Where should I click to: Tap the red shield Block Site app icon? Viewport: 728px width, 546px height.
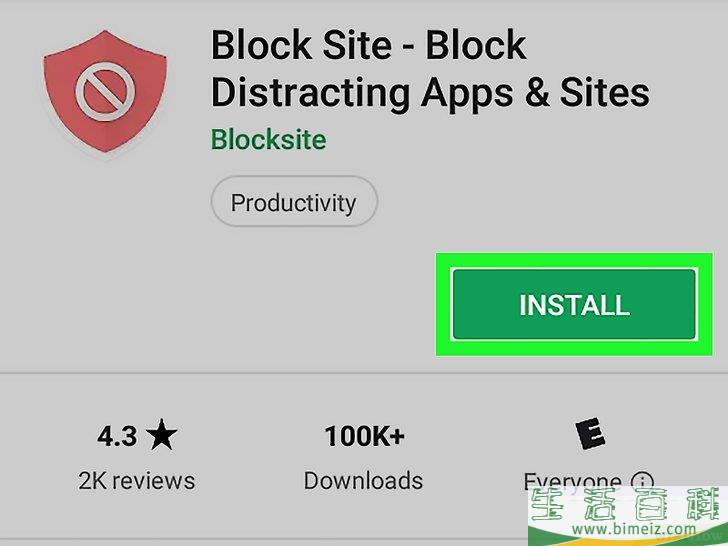(x=105, y=92)
